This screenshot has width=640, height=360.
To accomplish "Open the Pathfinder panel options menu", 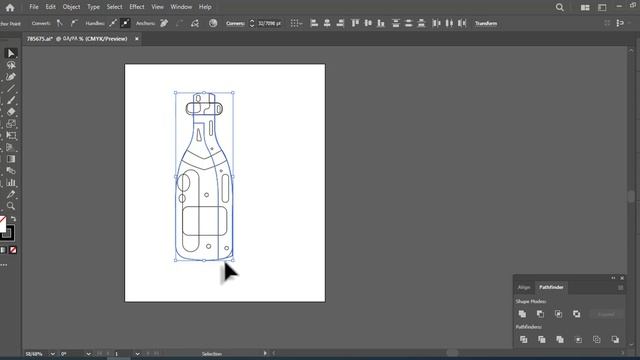I will 620,288.
